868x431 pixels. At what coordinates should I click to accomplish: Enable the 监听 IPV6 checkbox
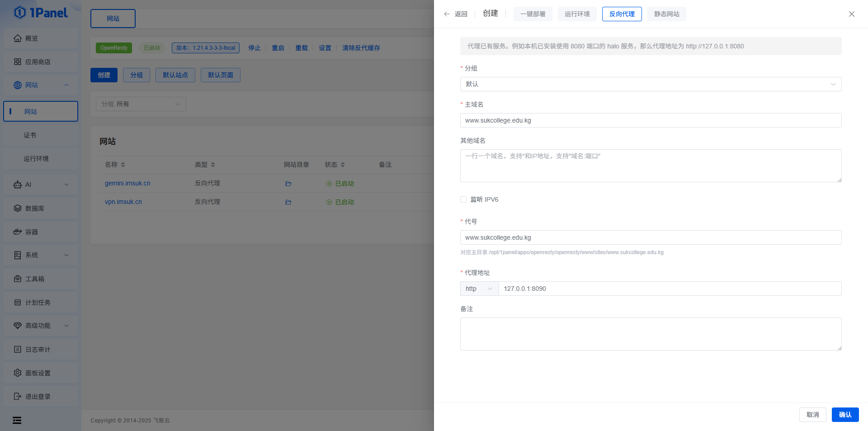tap(463, 199)
